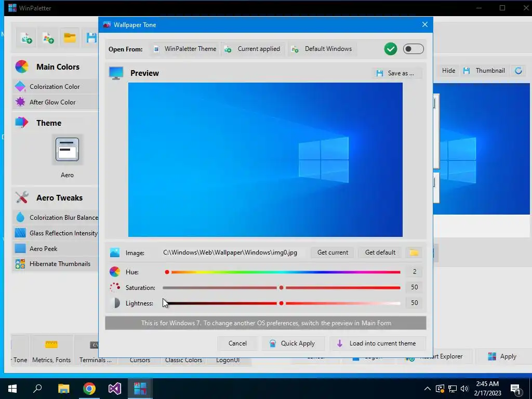532x399 pixels.
Task: Open Chrome from taskbar
Action: coord(89,389)
